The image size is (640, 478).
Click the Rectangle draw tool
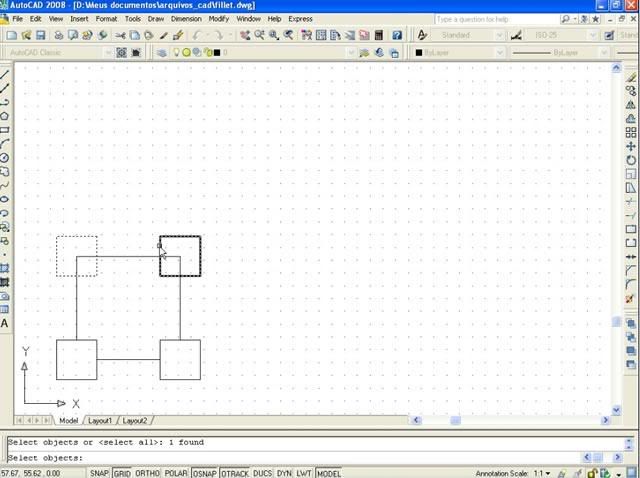tap(5, 130)
